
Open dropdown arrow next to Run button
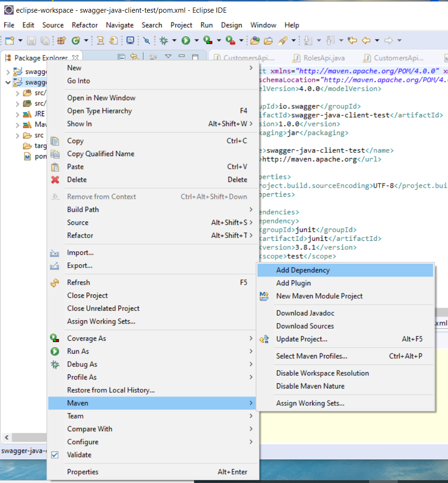pyautogui.click(x=196, y=41)
